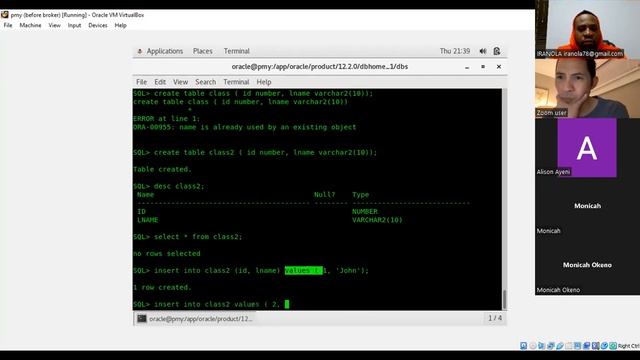Open the VirtualBox Help menu
640x360 pixels.
[120, 25]
